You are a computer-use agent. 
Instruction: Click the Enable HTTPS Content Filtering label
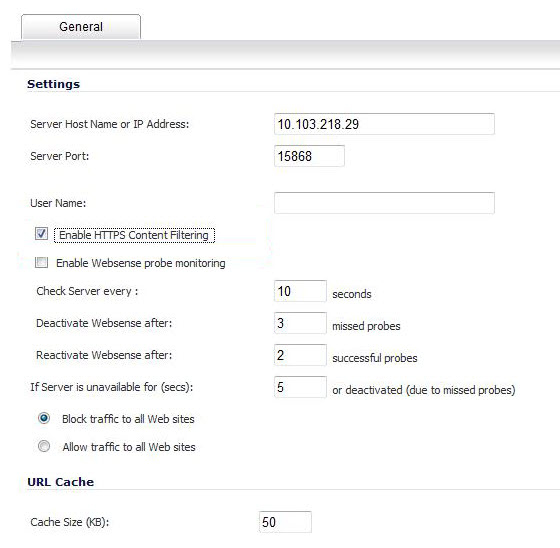click(134, 235)
